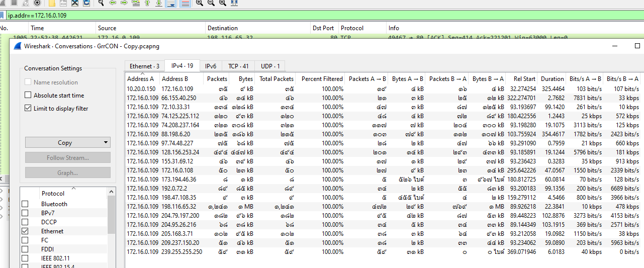644x268 pixels.
Task: Toggle packet colorization toolbar icon
Action: [185, 4]
